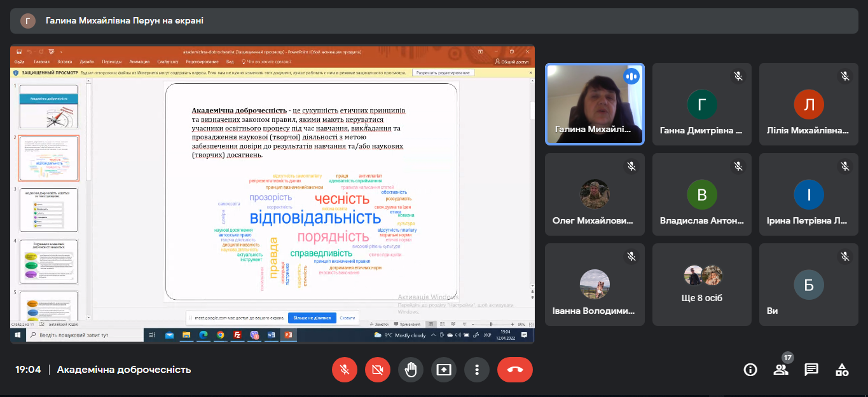Open the Windows Start button in the shared screen

point(18,335)
